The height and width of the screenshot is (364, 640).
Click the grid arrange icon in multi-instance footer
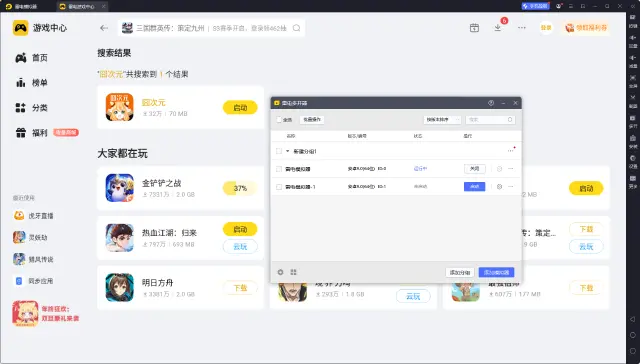tap(293, 272)
